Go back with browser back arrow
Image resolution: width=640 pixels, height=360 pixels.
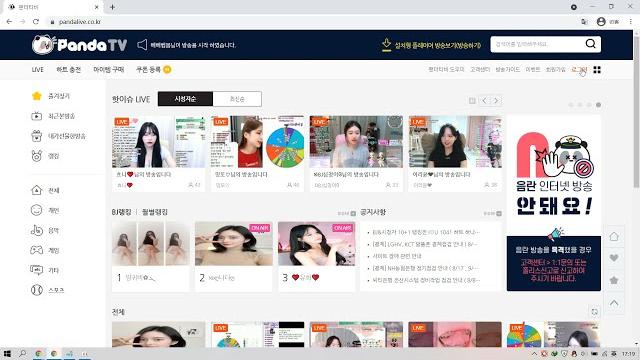pyautogui.click(x=9, y=22)
